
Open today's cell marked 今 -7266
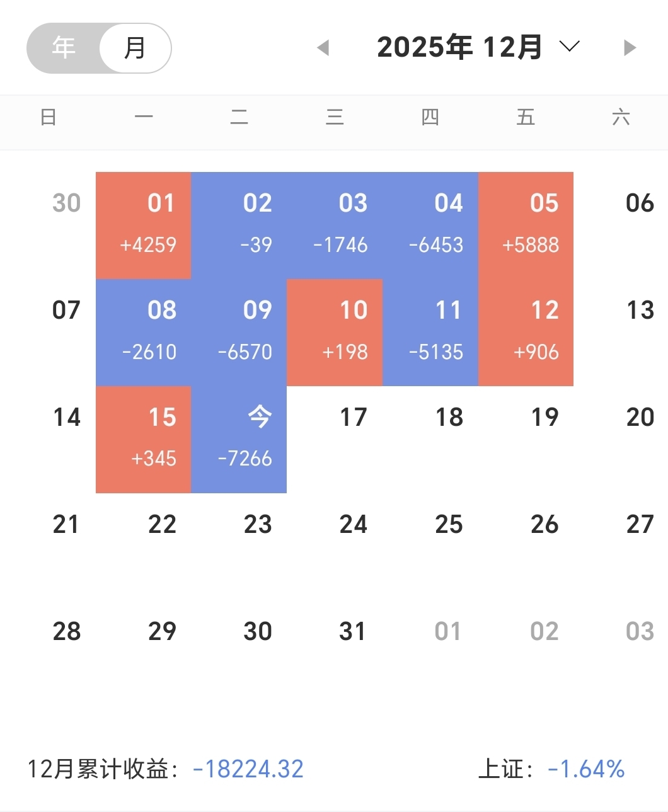[239, 440]
